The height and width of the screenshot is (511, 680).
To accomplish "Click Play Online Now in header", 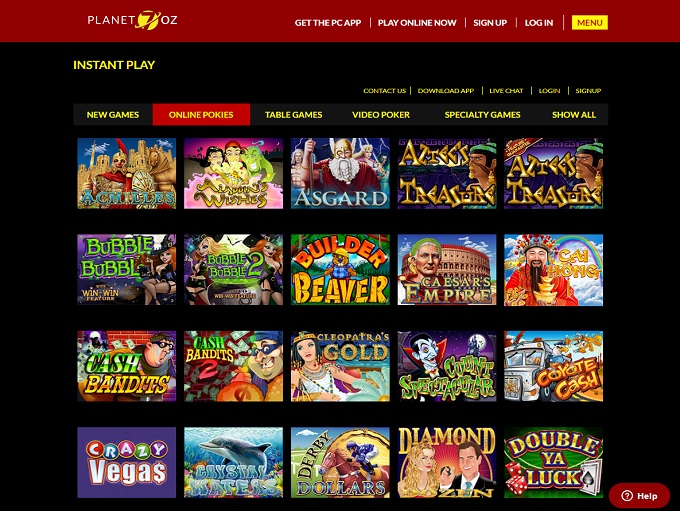I will pos(417,23).
